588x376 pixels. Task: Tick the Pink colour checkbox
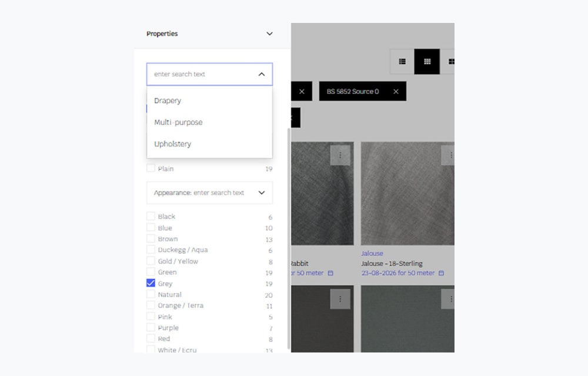(x=151, y=316)
